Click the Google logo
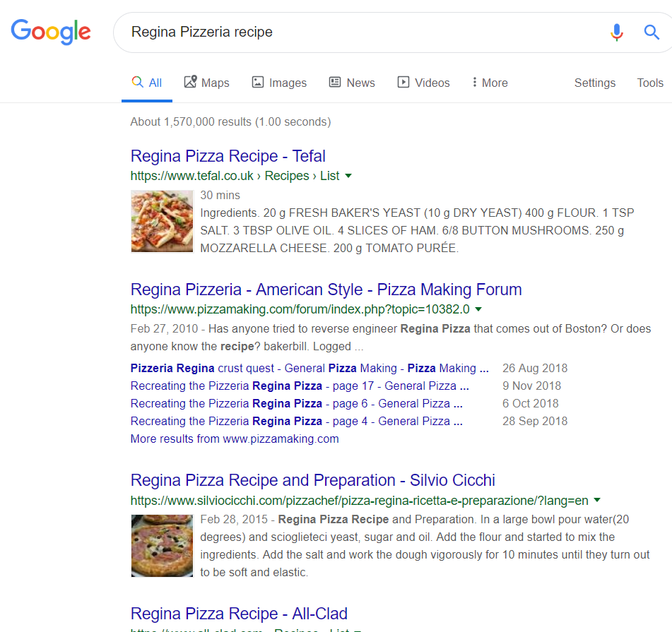 point(51,32)
